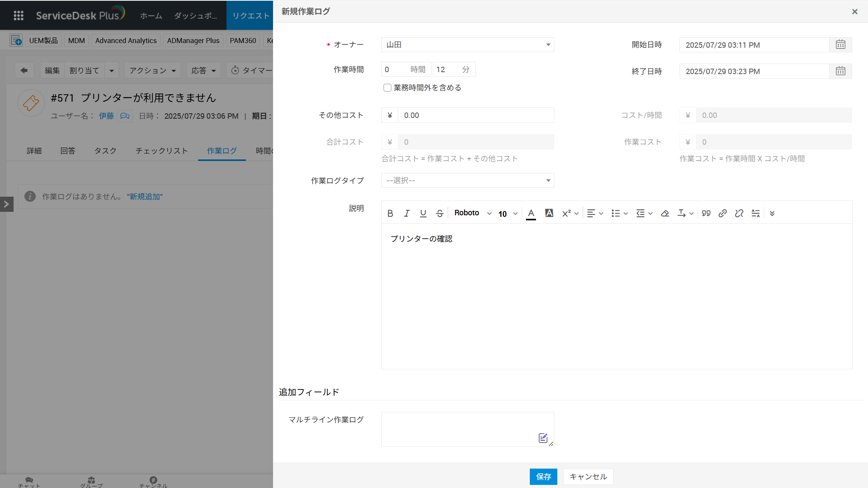Toggle italic text formatting

click(406, 213)
